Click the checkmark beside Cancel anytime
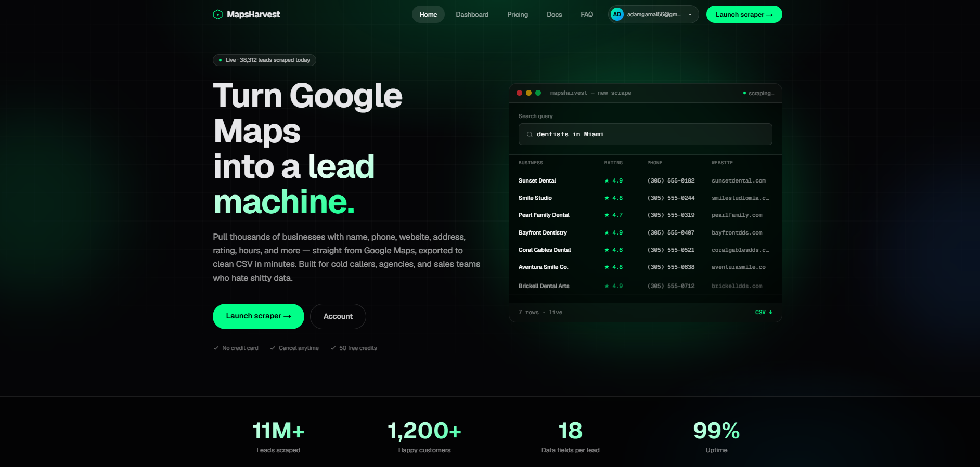 [x=273, y=348]
